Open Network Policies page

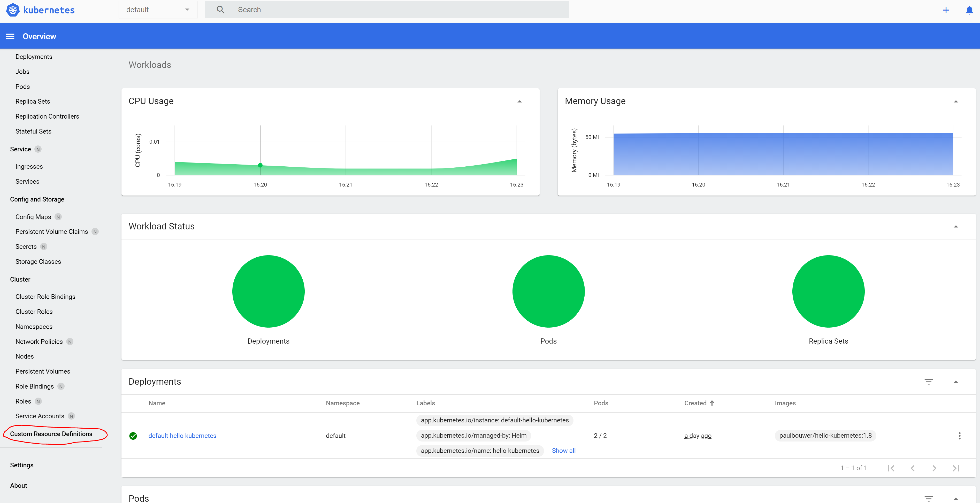[x=39, y=342]
